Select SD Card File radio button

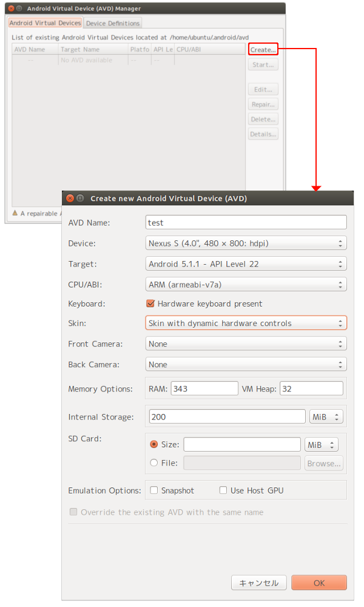tap(154, 463)
